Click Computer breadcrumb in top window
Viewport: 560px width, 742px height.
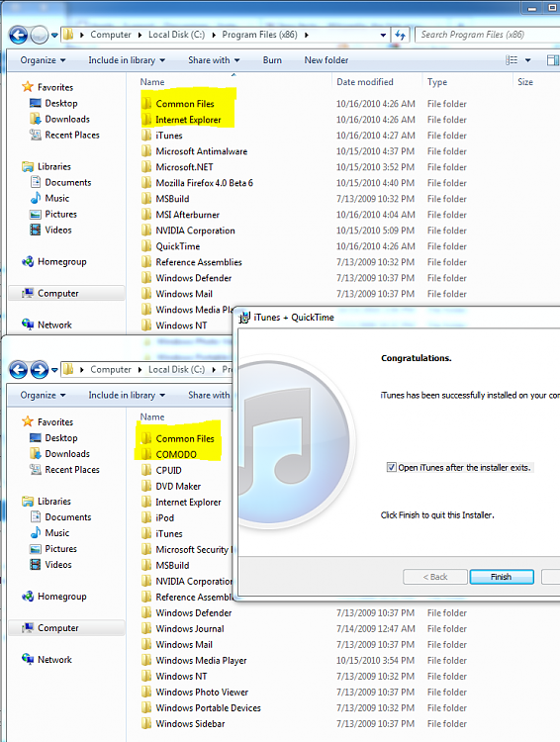click(x=111, y=35)
